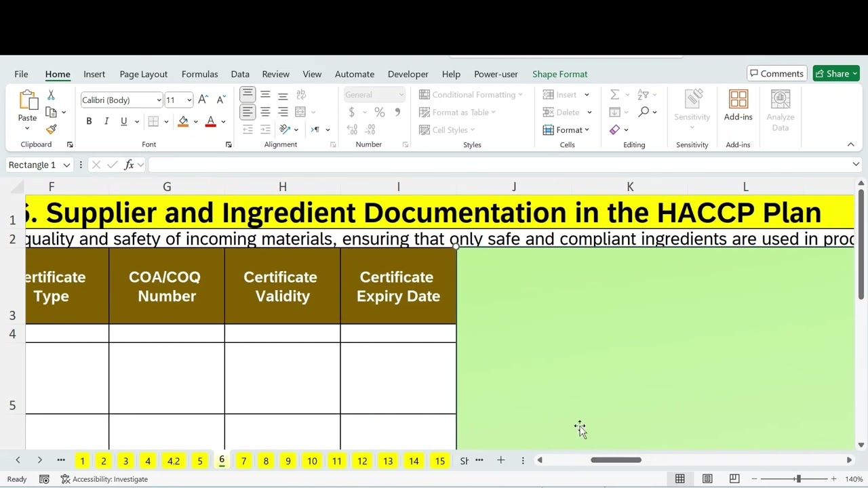Toggle Wrap Text

click(x=300, y=95)
